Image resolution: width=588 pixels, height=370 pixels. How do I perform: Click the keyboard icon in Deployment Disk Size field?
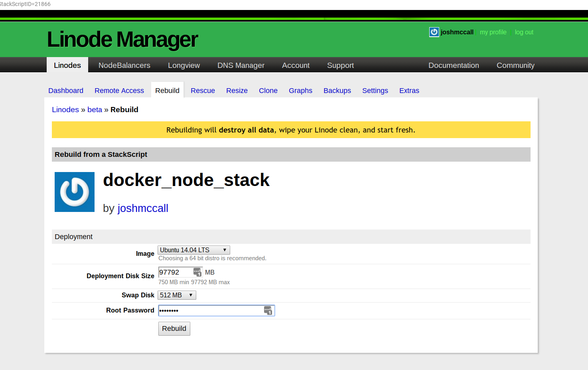point(197,272)
